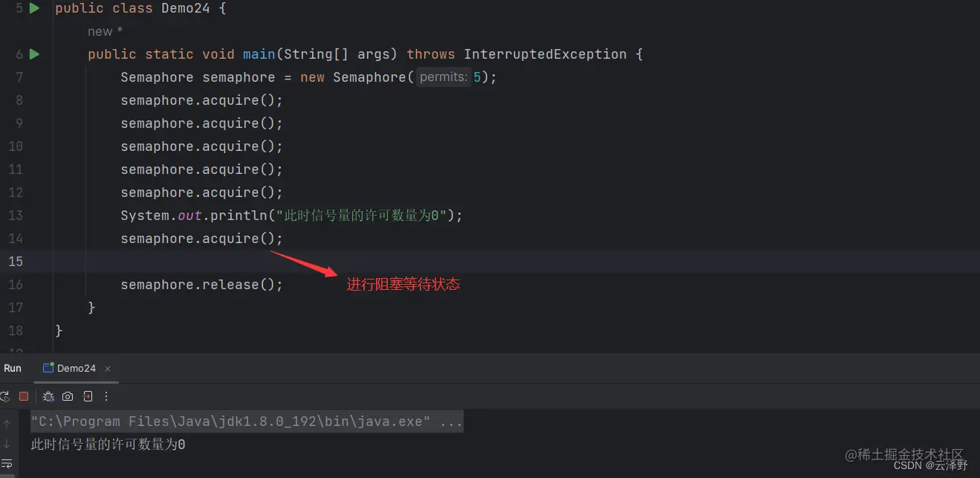Click the permits: parameter hint

coord(444,77)
